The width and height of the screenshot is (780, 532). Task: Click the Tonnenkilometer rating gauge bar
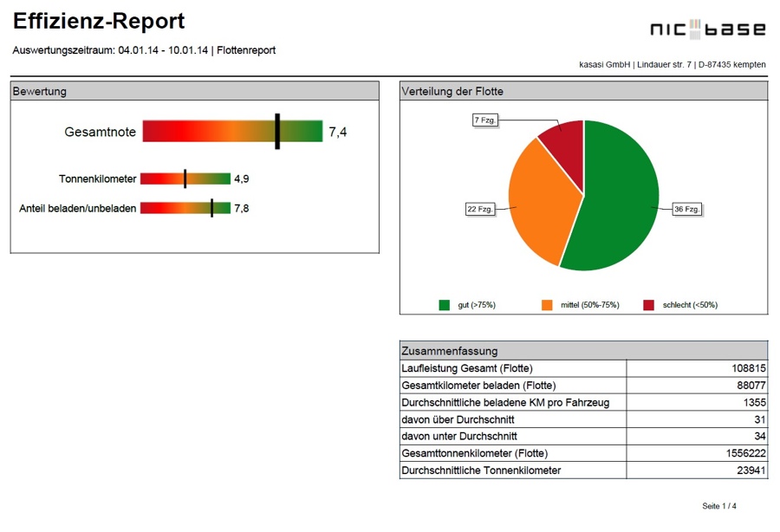coord(185,178)
